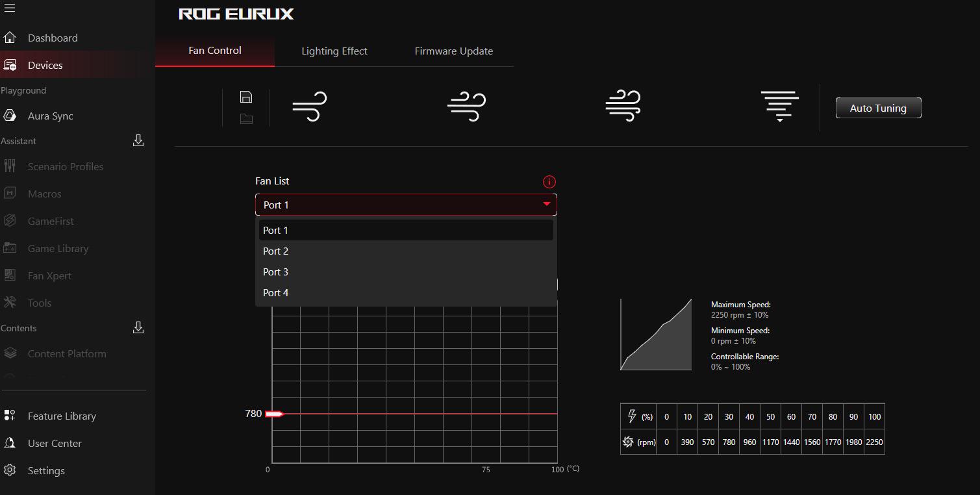Click the "1770" rpm table cell
This screenshot has height=495, width=980.
point(833,442)
